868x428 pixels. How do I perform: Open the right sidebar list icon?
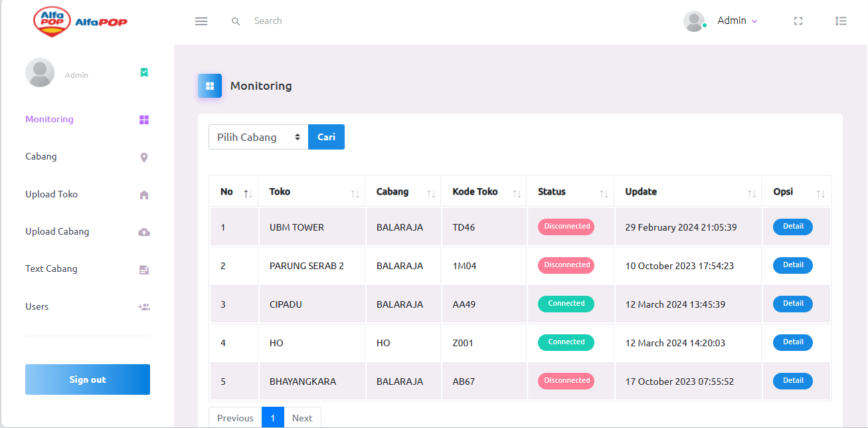click(841, 21)
